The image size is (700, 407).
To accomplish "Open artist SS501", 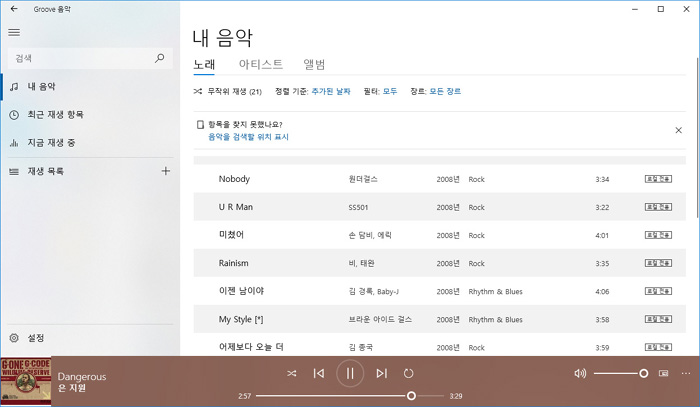I will [358, 208].
